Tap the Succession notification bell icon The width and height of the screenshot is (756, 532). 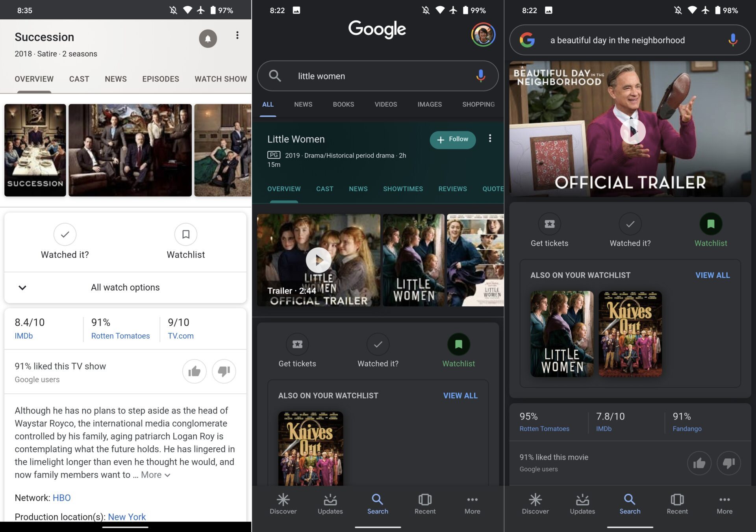(x=208, y=39)
